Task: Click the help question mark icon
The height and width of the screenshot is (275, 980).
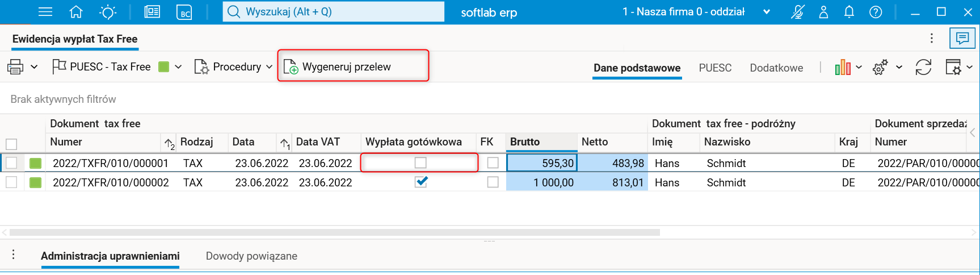Action: pyautogui.click(x=876, y=12)
